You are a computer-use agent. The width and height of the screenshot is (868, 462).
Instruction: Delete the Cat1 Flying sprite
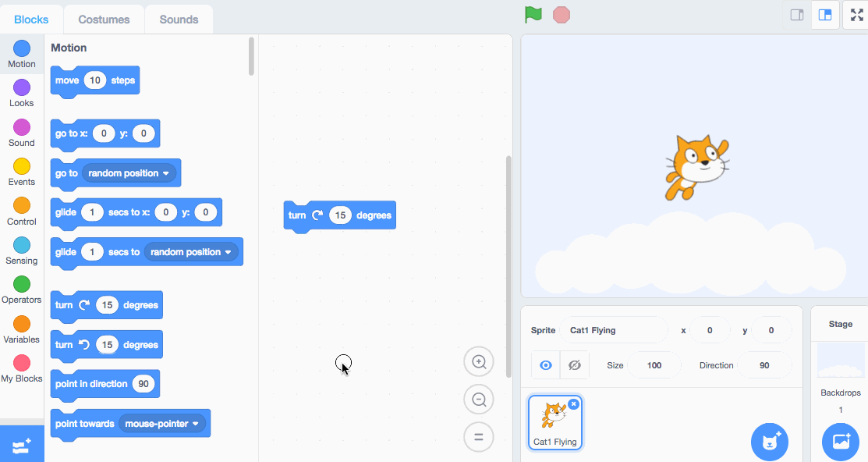coord(574,403)
